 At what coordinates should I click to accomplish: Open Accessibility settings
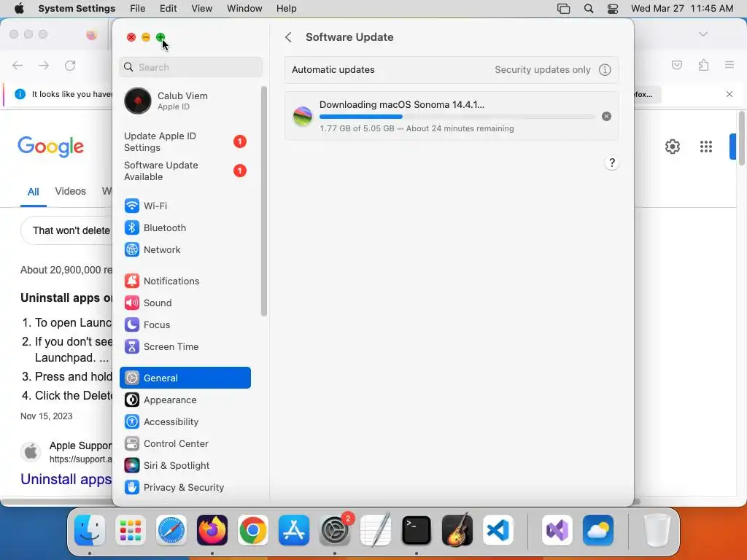tap(185, 422)
